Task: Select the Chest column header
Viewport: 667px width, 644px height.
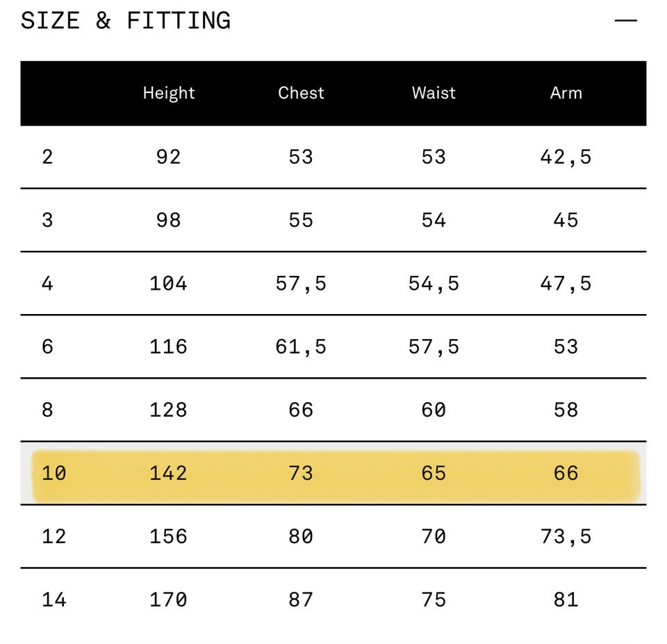Action: [301, 93]
